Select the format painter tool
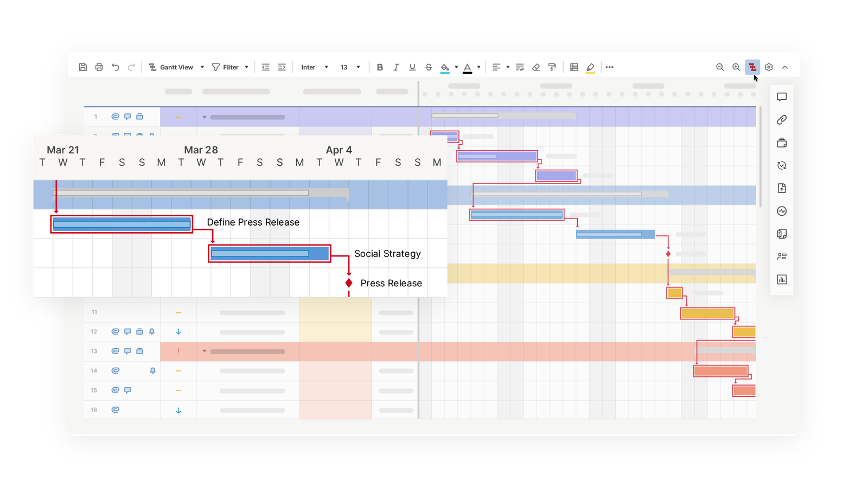The width and height of the screenshot is (868, 488). click(x=552, y=67)
